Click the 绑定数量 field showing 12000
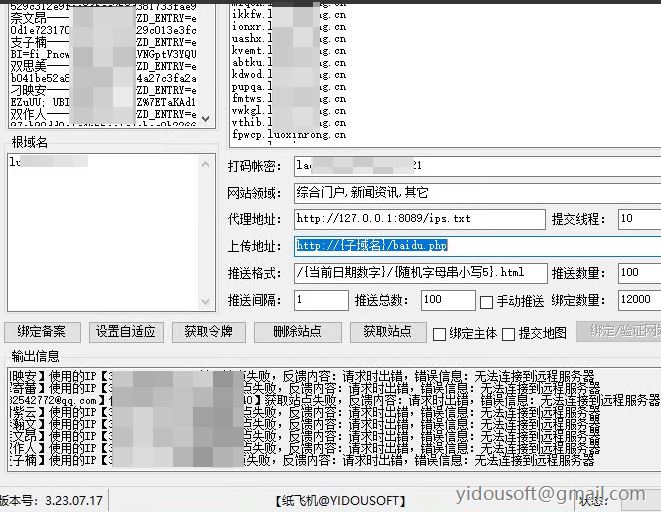Viewport: 661px width, 512px height. click(638, 300)
